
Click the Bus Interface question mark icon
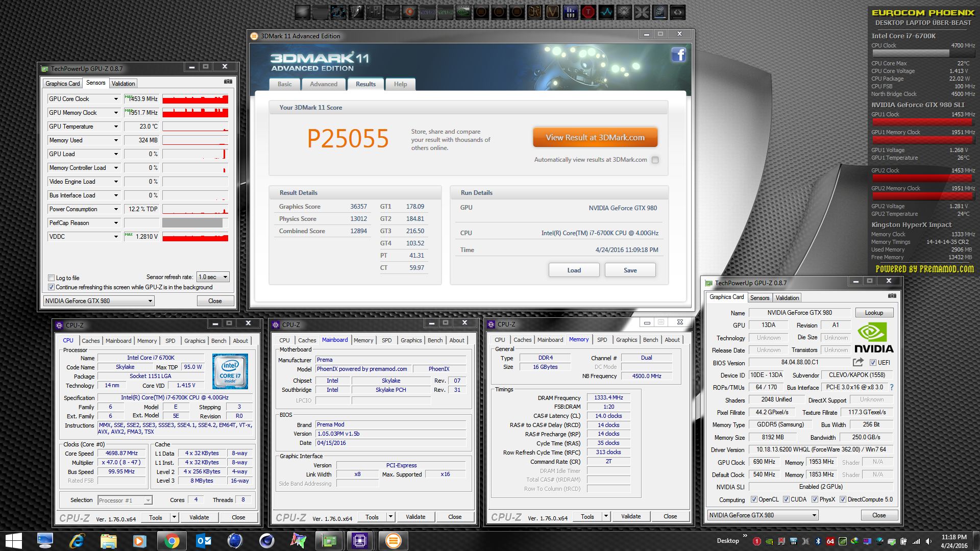pyautogui.click(x=892, y=387)
